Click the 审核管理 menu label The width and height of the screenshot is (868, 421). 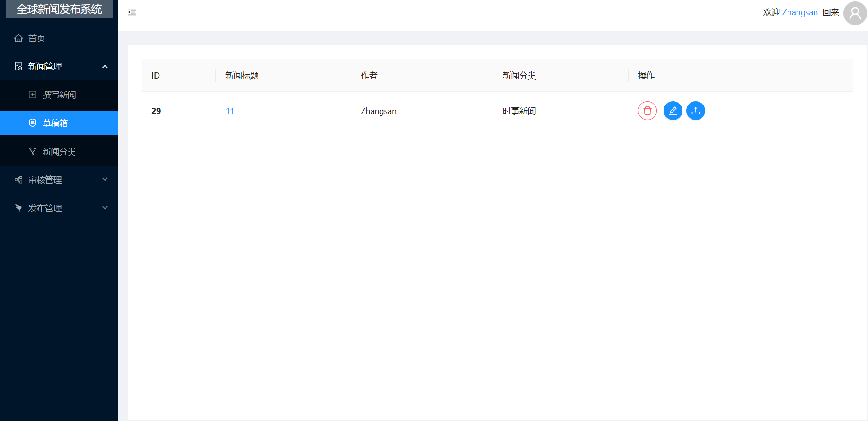pos(45,180)
